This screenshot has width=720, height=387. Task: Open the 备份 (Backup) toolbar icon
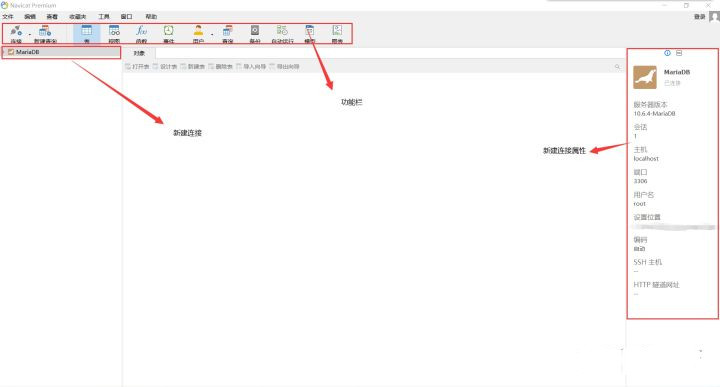255,34
